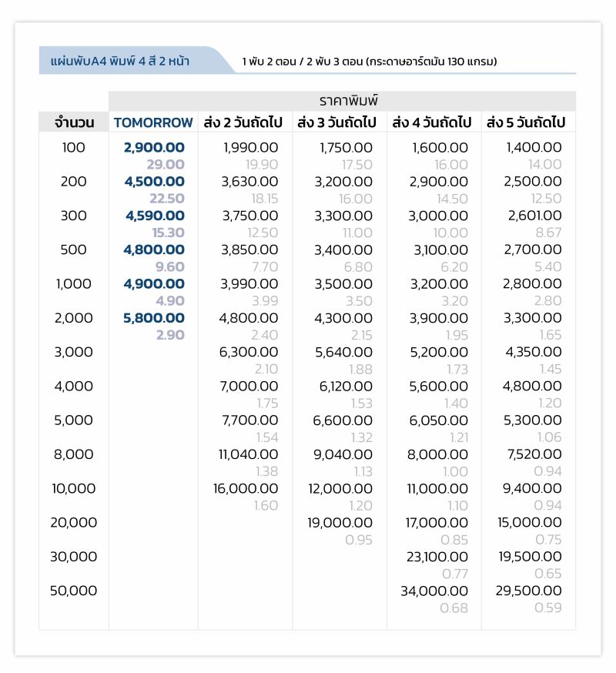Choose the 29,500.00 price in 5-day column

[529, 591]
